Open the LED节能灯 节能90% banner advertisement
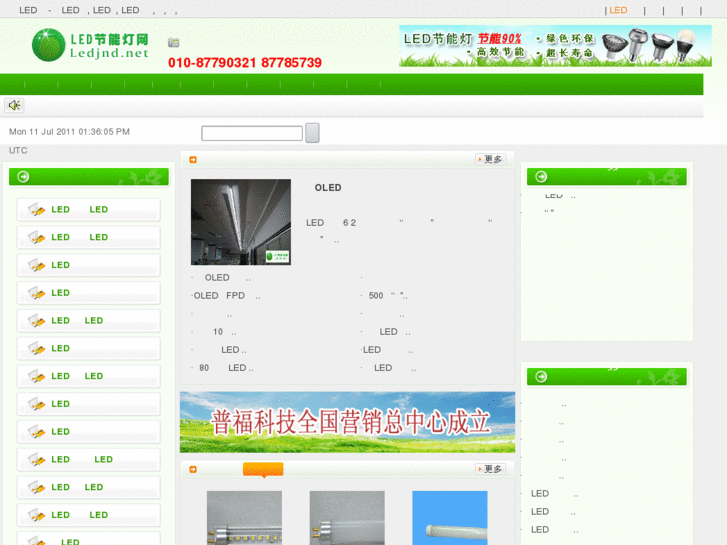Screen dimensions: 727x545 555,46
